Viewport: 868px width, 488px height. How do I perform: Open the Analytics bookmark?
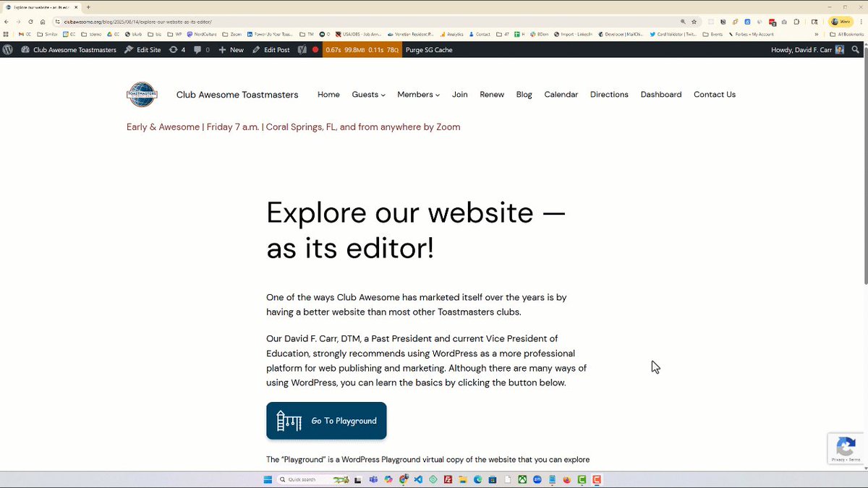tap(451, 34)
